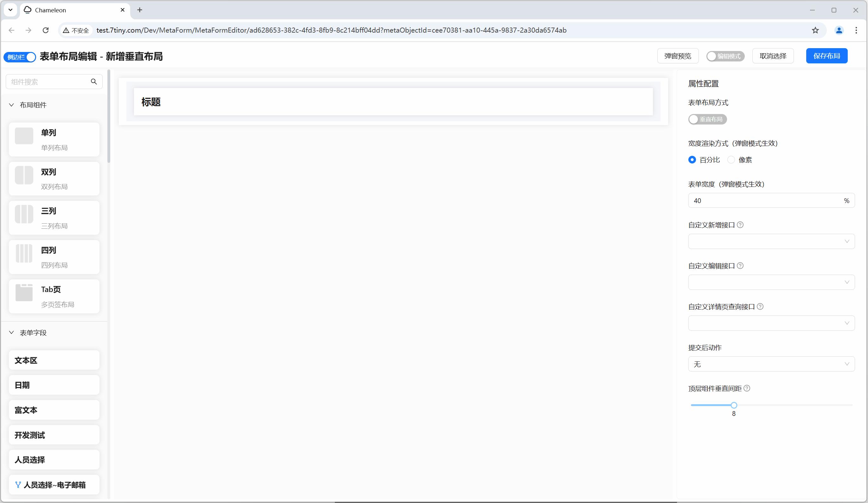Collapse the 表单字段 section

[11, 333]
